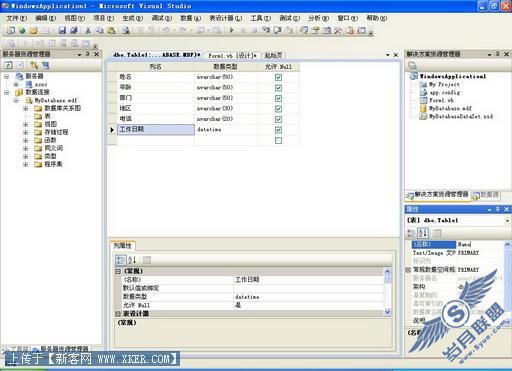This screenshot has width=512, height=371.
Task: Open the 数据 menu
Action: click(190, 18)
